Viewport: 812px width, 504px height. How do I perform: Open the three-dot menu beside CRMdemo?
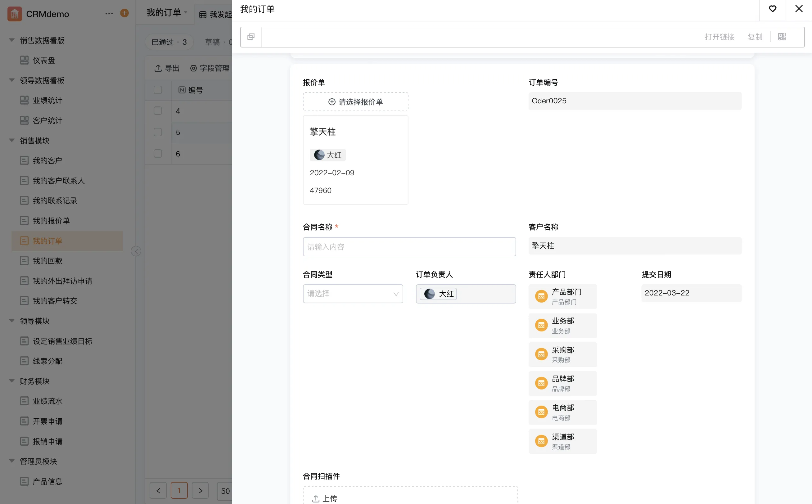coord(109,14)
